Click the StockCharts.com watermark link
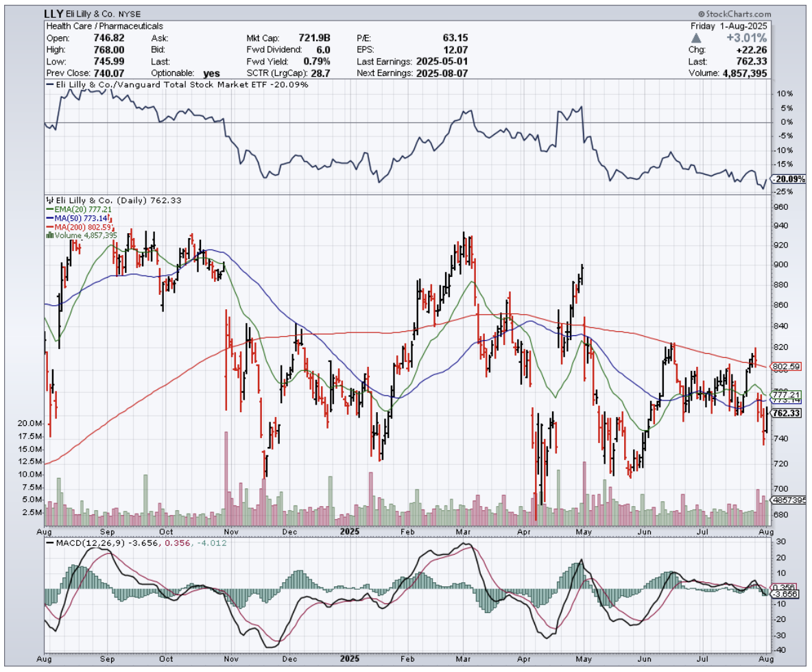Screen dimensions: 812x672 point(738,14)
